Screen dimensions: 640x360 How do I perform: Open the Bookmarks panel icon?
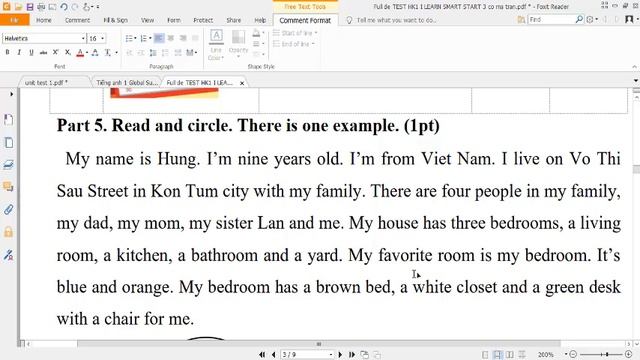[9, 120]
